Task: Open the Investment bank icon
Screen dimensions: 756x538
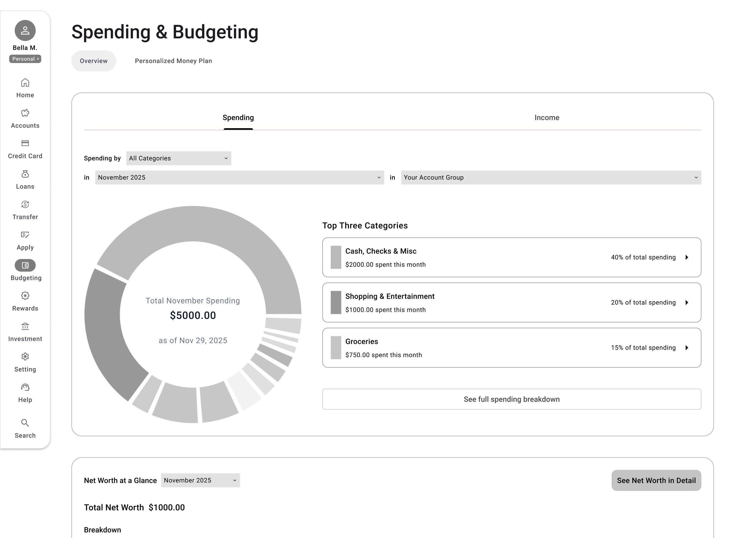Action: point(25,326)
